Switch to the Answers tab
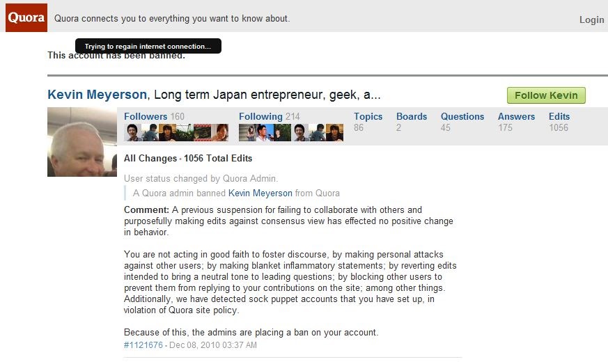The width and height of the screenshot is (608, 364). (516, 116)
